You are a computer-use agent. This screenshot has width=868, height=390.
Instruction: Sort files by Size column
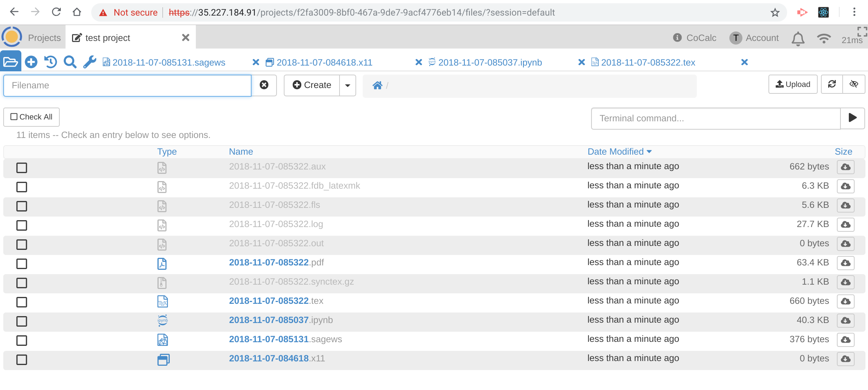pyautogui.click(x=843, y=152)
